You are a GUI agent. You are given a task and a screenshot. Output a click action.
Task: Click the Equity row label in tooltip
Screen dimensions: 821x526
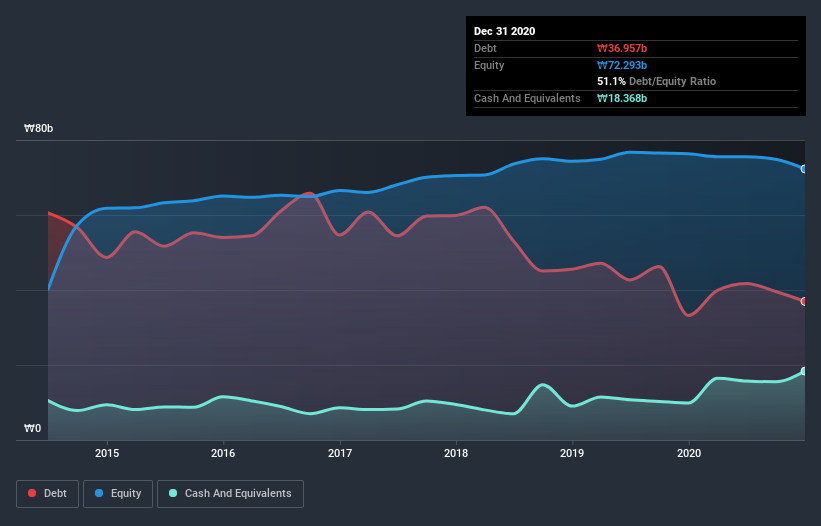click(489, 65)
